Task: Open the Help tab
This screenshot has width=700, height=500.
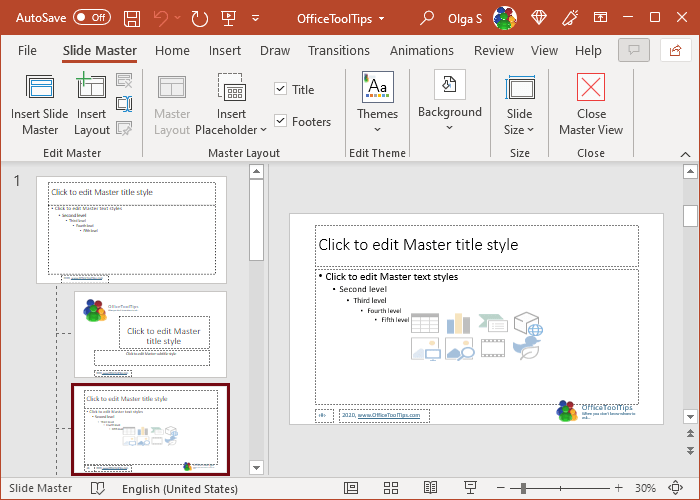Action: coord(588,50)
